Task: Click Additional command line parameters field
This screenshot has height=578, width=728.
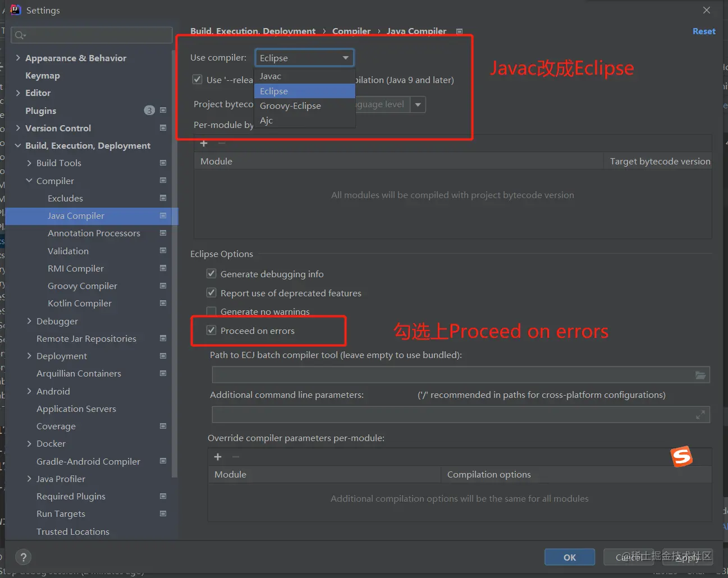Action: pos(452,415)
